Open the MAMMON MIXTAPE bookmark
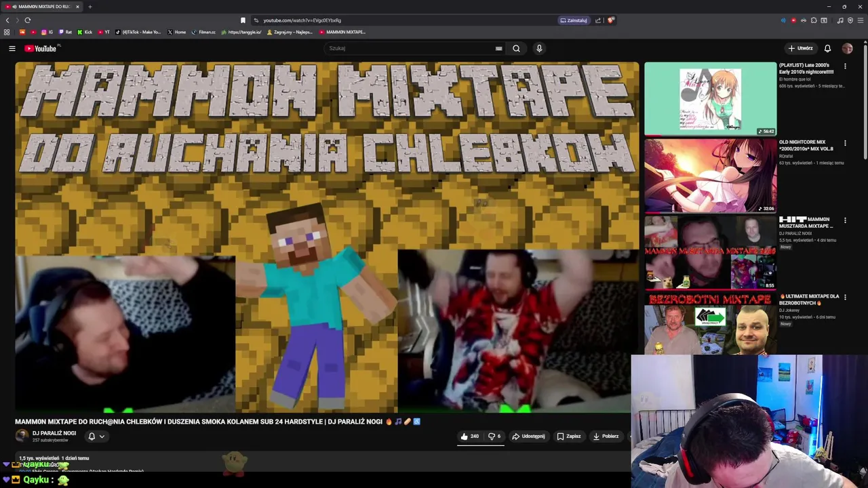This screenshot has width=868, height=488. [342, 32]
